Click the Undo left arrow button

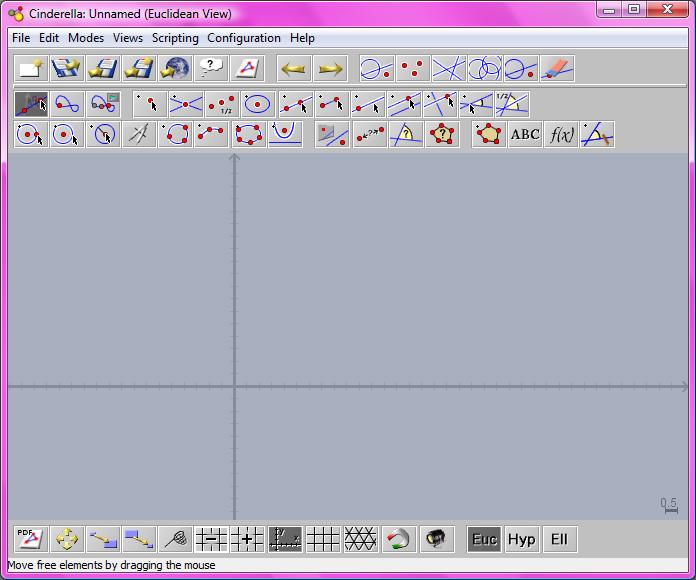(x=293, y=69)
